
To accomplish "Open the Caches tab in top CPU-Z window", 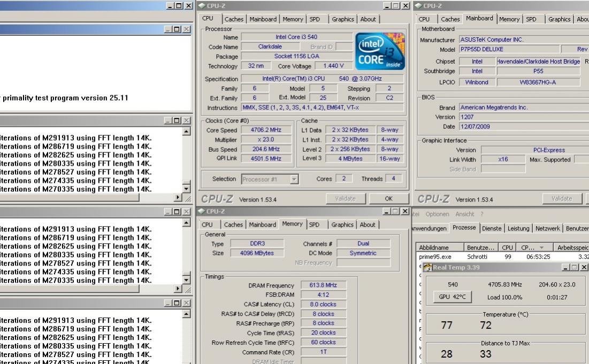I will click(x=234, y=19).
